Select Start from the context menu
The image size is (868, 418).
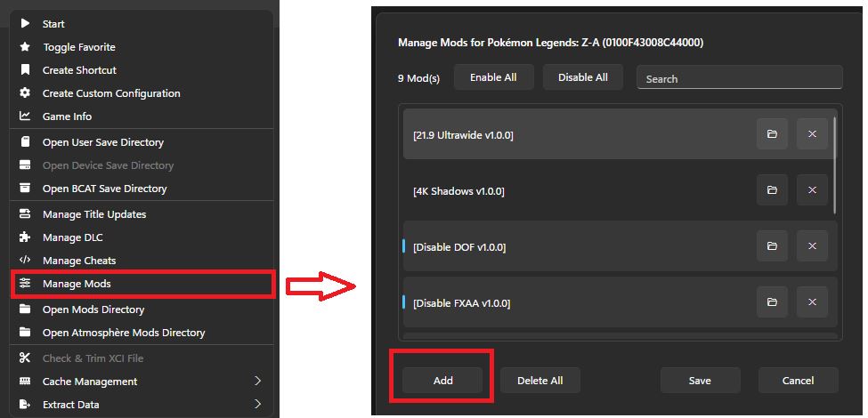coord(142,24)
